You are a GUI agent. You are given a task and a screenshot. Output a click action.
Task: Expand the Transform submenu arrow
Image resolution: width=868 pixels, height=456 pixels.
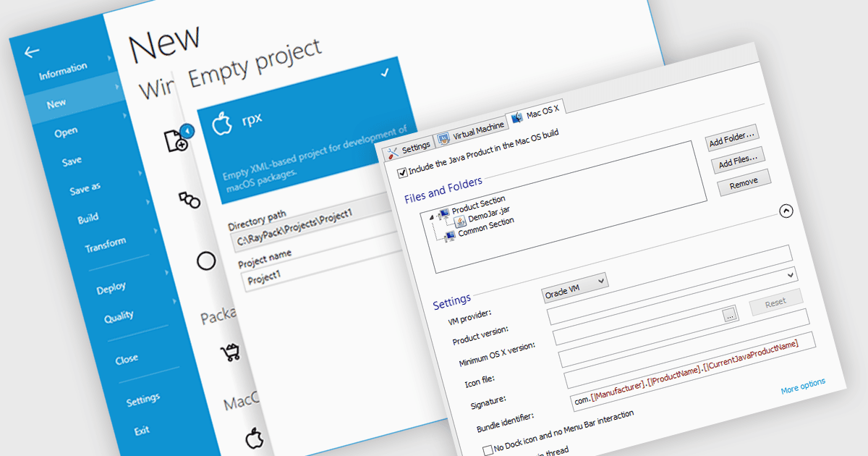coord(157,232)
